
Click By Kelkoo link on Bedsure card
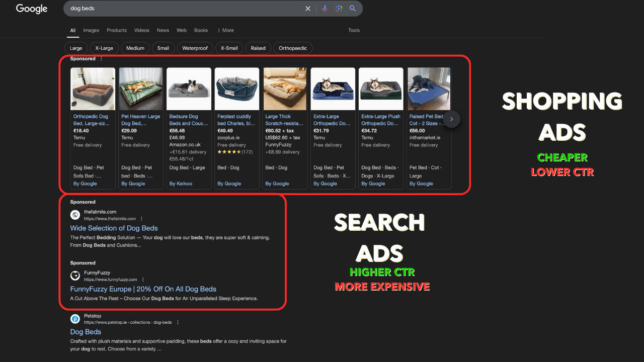181,184
